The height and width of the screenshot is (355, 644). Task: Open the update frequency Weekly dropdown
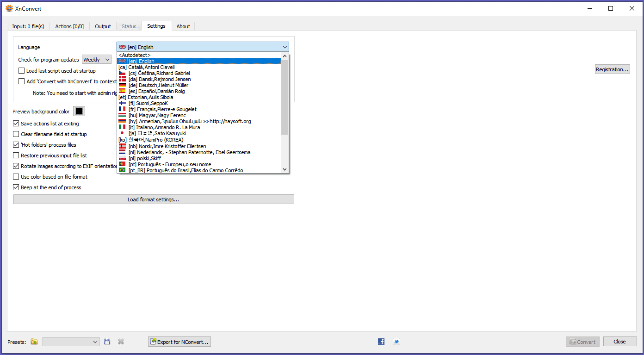pyautogui.click(x=97, y=59)
